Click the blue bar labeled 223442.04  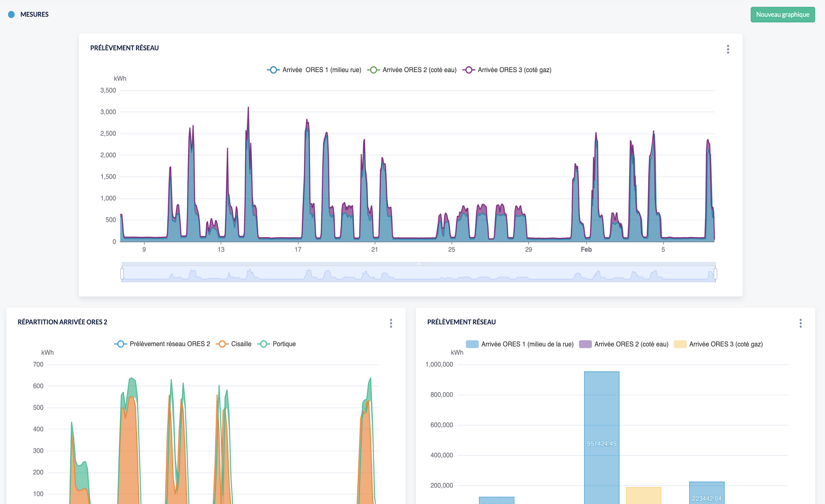(x=707, y=493)
